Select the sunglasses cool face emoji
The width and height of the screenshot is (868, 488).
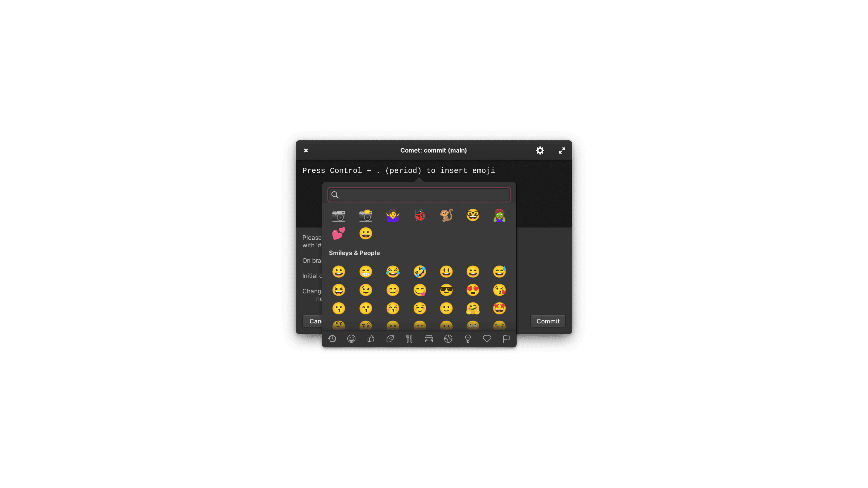(446, 290)
